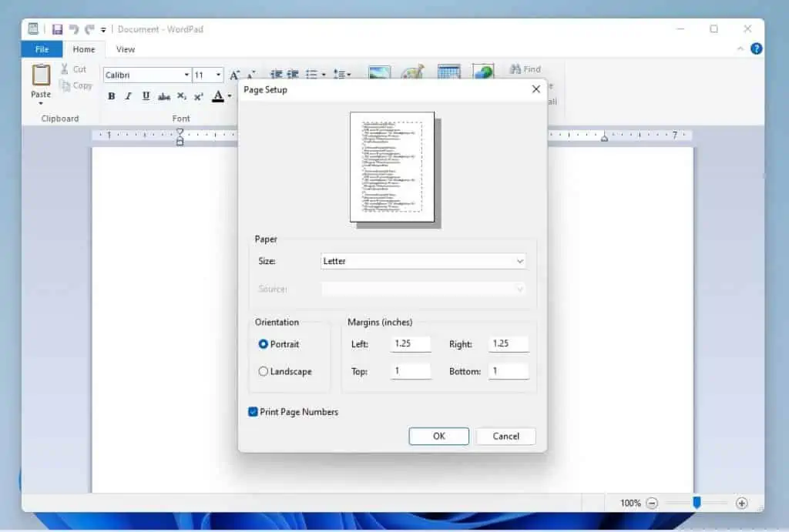
Task: Click the zoom slider handle
Action: 697,503
